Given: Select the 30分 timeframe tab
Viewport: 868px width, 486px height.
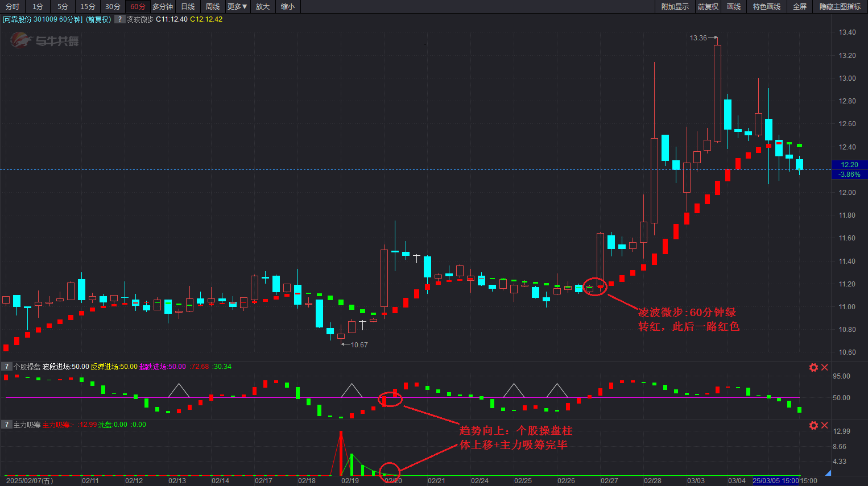Looking at the screenshot, I should [113, 7].
